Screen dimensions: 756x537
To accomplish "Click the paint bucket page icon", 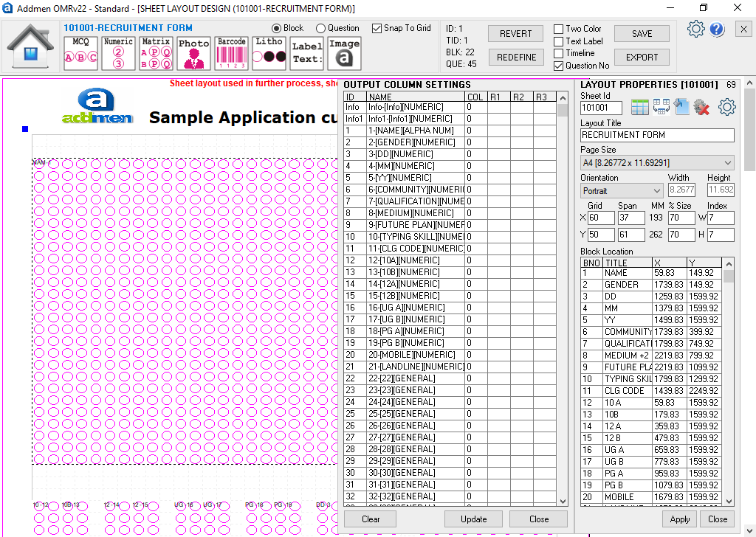I will point(681,107).
